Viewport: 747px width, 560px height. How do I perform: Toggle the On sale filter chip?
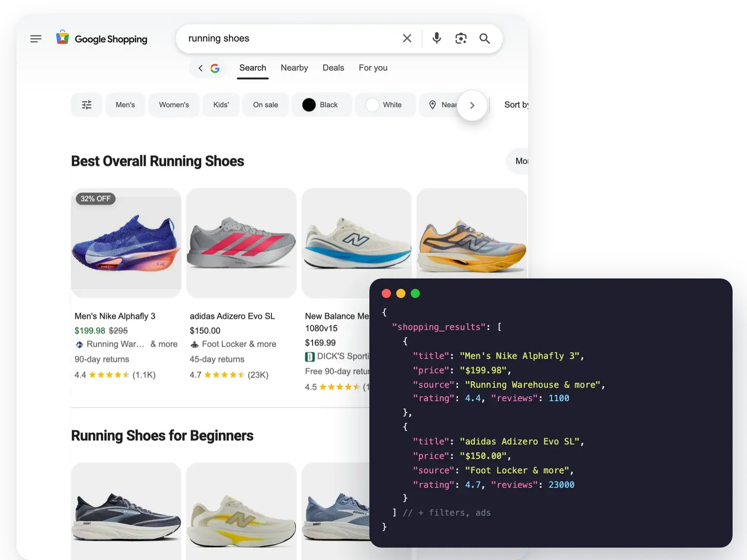pos(266,105)
